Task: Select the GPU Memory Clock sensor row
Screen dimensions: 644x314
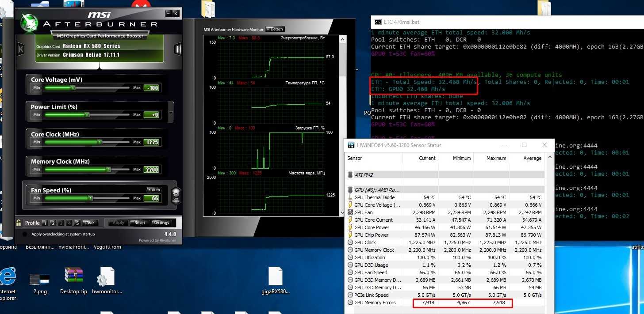Action: pyautogui.click(x=445, y=250)
